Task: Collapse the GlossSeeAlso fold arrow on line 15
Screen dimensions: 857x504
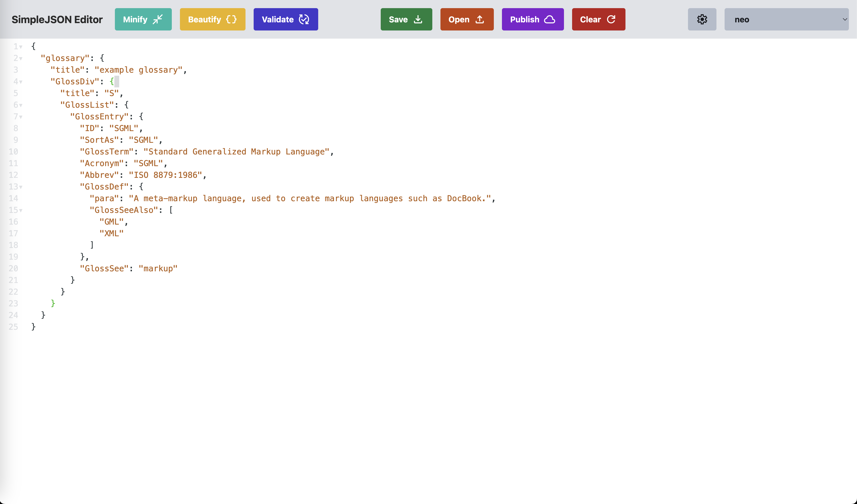Action: [21, 210]
